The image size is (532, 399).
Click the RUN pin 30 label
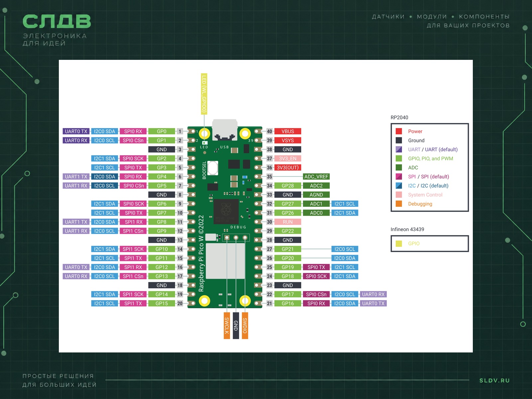[288, 222]
